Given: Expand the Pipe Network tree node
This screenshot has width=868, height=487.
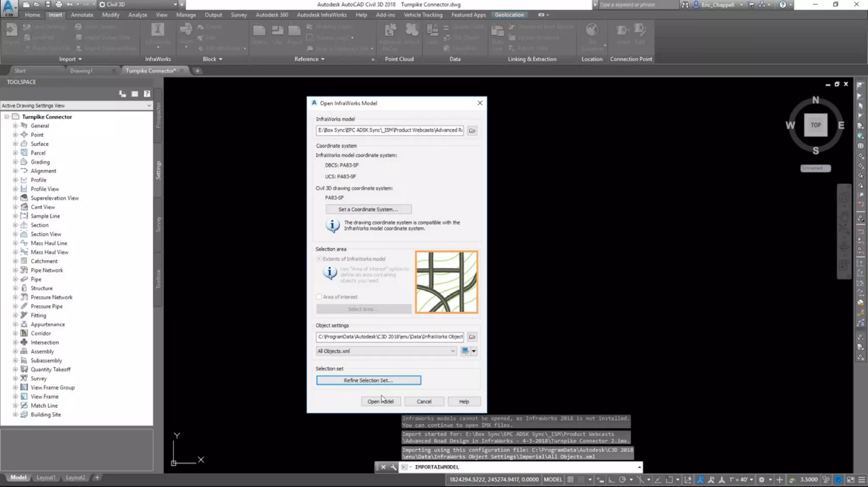Looking at the screenshot, I should point(15,270).
